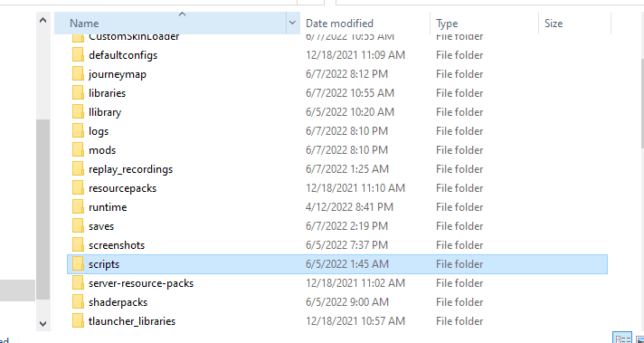Click the resourcepacks folder icon

tap(78, 188)
